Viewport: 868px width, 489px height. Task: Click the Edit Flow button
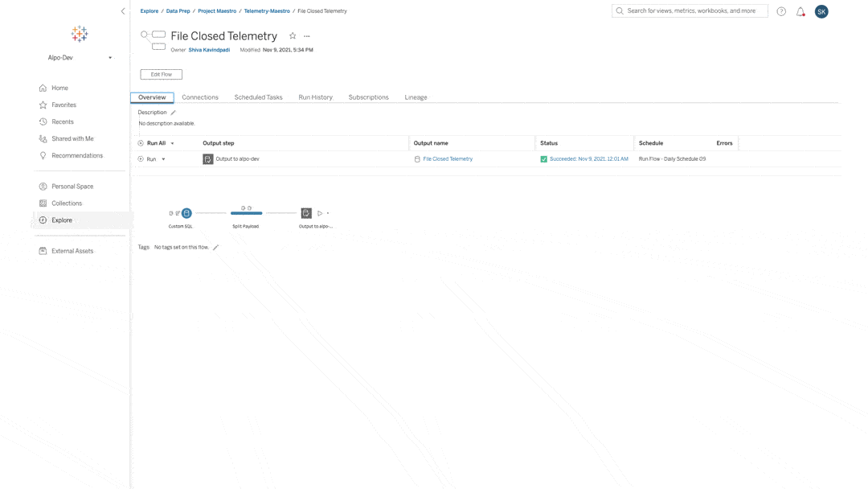(x=161, y=74)
